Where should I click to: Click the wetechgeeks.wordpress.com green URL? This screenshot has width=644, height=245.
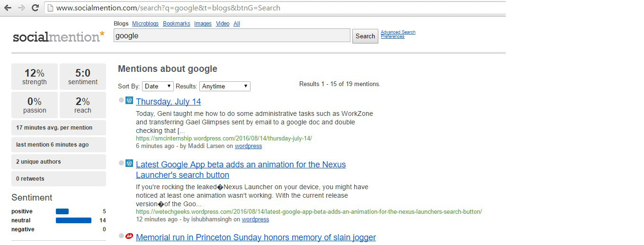pos(309,212)
